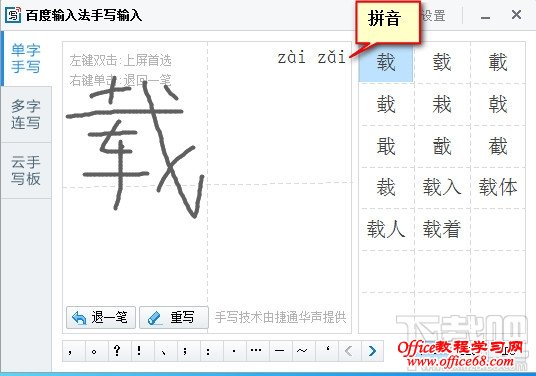The image size is (536, 376).
Task: Clear handwriting with the 重写 button
Action: (x=174, y=318)
